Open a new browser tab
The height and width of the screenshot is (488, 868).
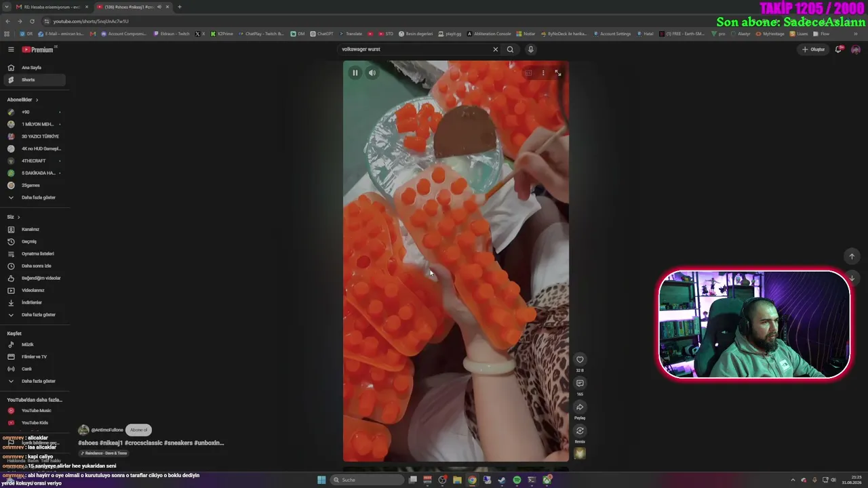click(180, 7)
